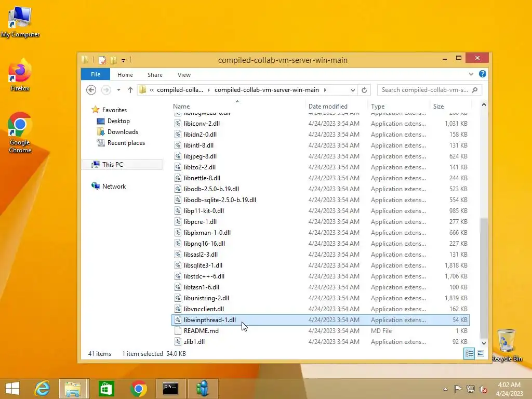Go up one folder level arrow
The image size is (532, 399).
[x=130, y=90]
